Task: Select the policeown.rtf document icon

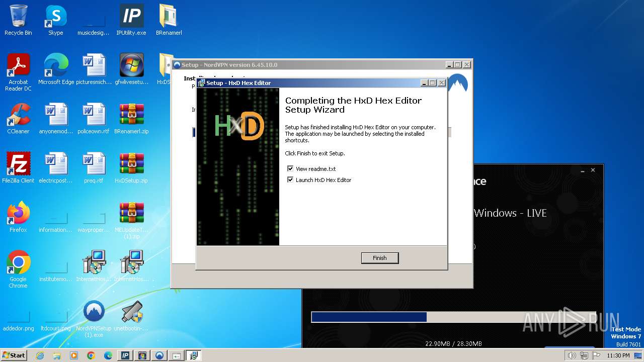Action: click(x=94, y=119)
